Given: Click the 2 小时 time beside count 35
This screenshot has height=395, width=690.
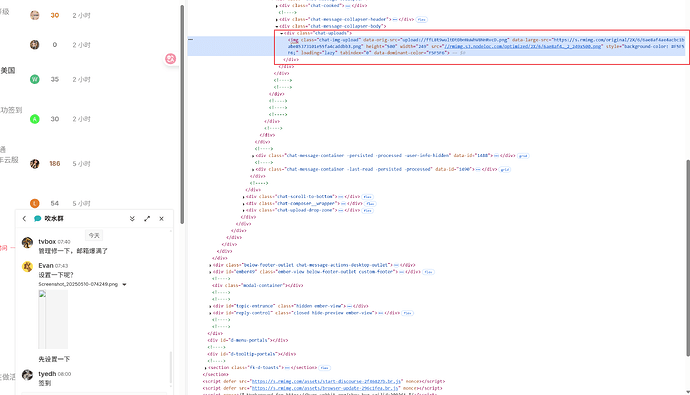Looking at the screenshot, I should coord(81,80).
